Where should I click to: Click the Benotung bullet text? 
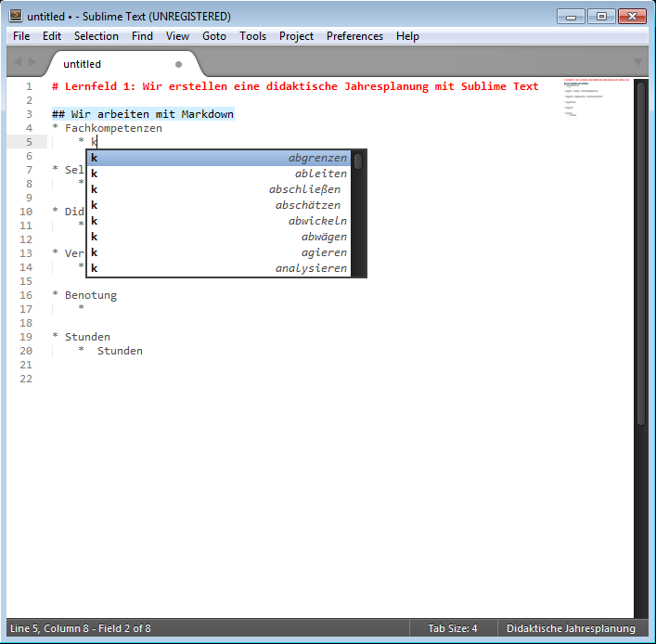coord(91,295)
